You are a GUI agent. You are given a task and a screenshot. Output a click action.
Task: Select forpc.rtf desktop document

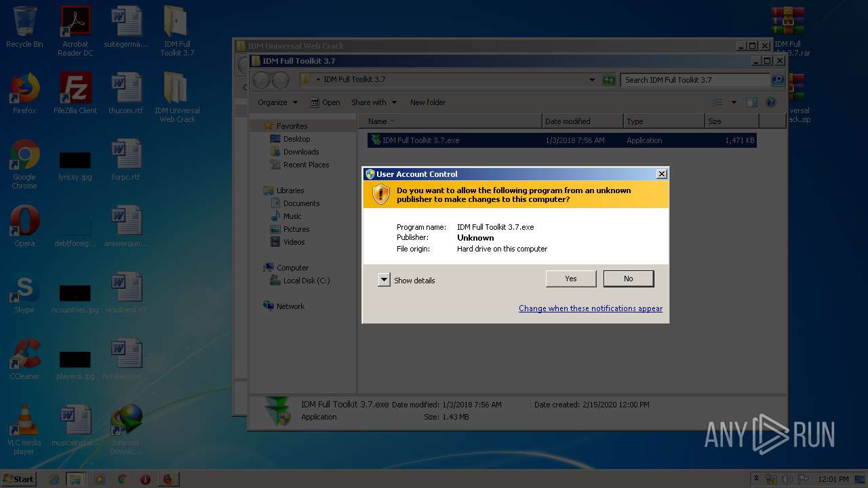126,160
